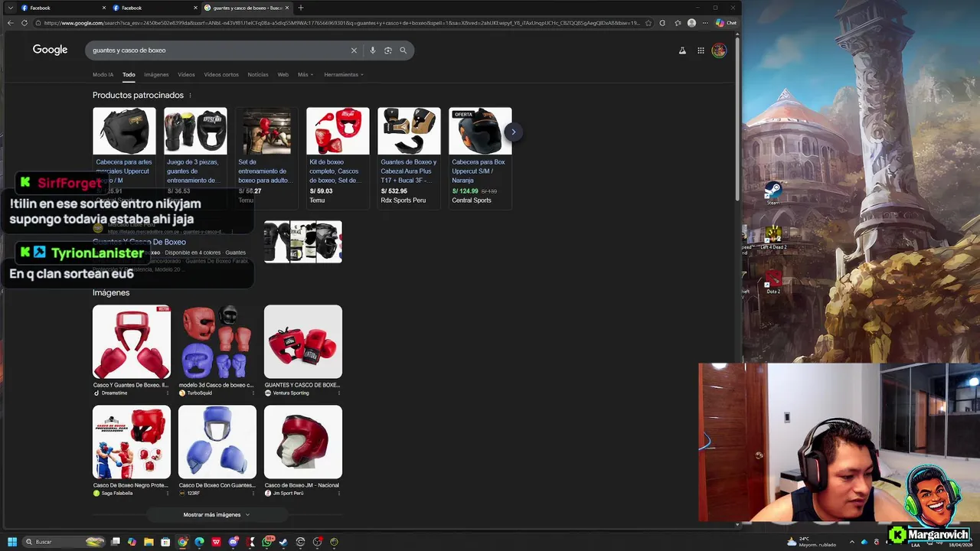Expand the Más dropdown
The height and width of the screenshot is (551, 980).
click(x=305, y=74)
